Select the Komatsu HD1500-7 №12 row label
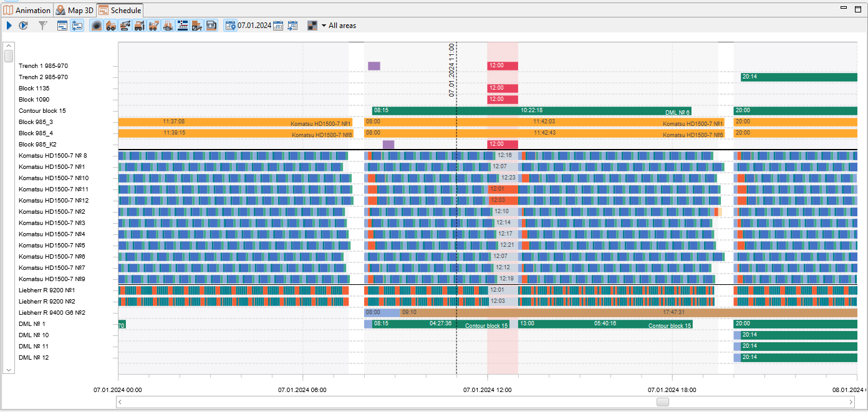Viewport: 868px width, 412px height. point(54,201)
